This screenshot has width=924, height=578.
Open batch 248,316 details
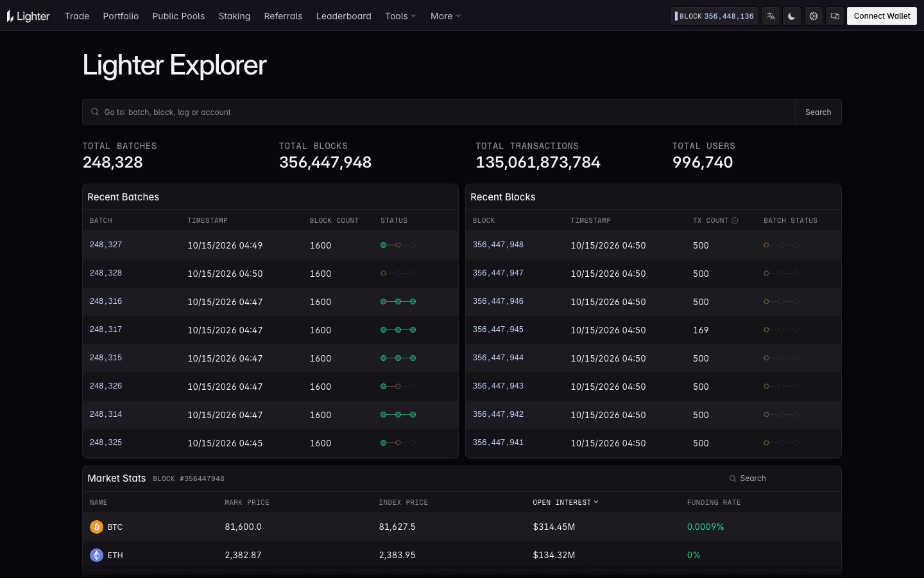click(106, 301)
